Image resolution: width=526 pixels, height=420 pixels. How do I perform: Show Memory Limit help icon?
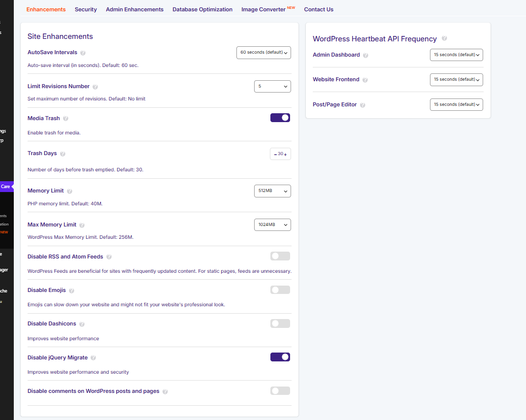coord(69,191)
